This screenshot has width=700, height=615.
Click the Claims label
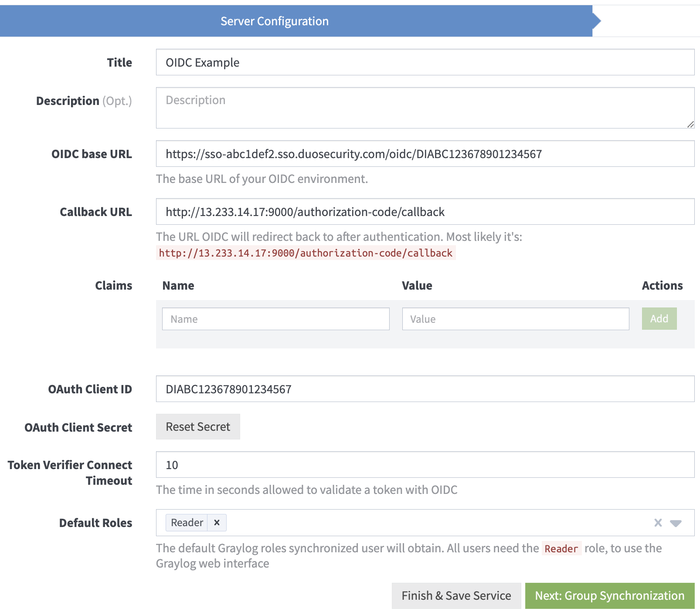(x=114, y=285)
